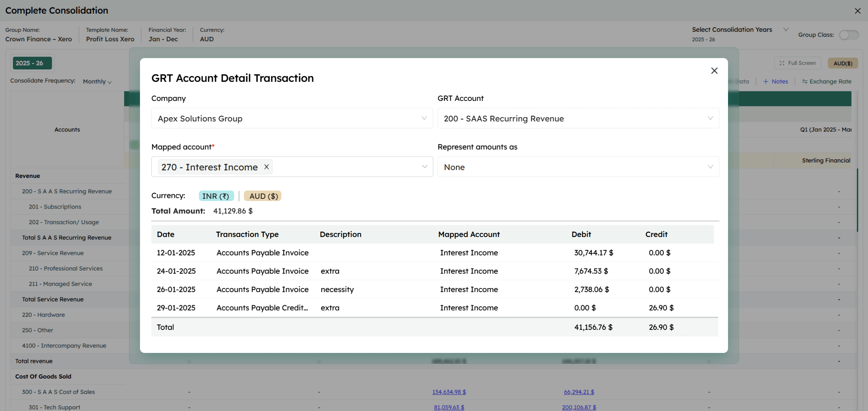This screenshot has width=868, height=411.
Task: Switch currency to INR (₹)
Action: click(216, 196)
